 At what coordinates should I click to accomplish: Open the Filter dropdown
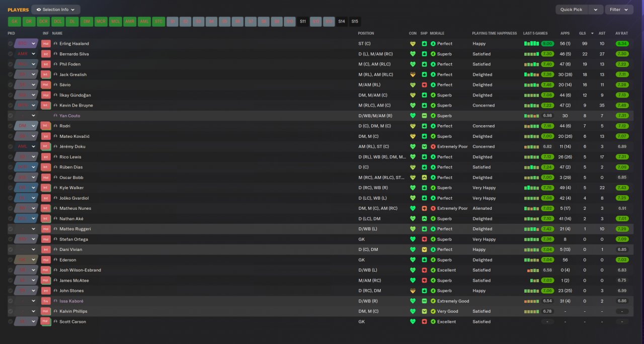[x=619, y=10]
